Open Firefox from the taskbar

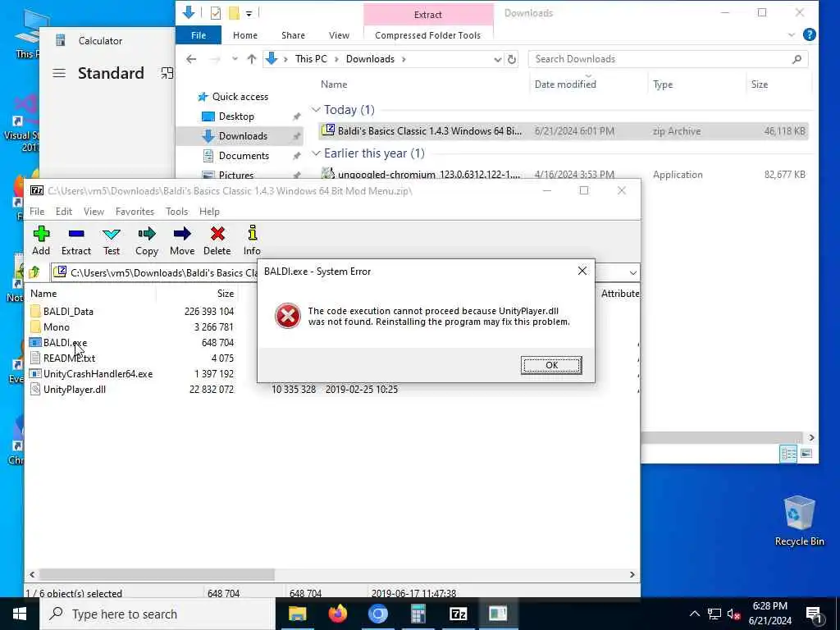337,614
